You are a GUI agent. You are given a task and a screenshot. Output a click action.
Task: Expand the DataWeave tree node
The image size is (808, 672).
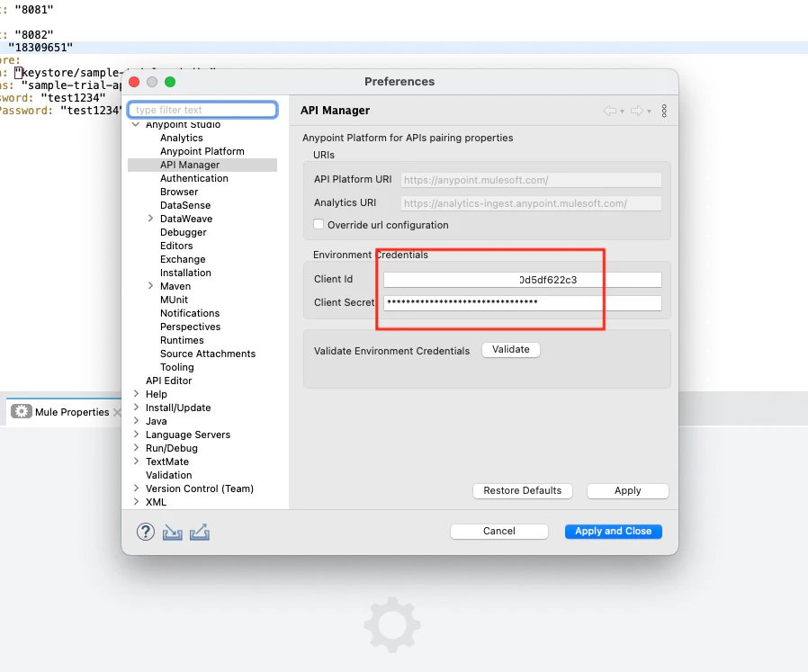pyautogui.click(x=150, y=219)
